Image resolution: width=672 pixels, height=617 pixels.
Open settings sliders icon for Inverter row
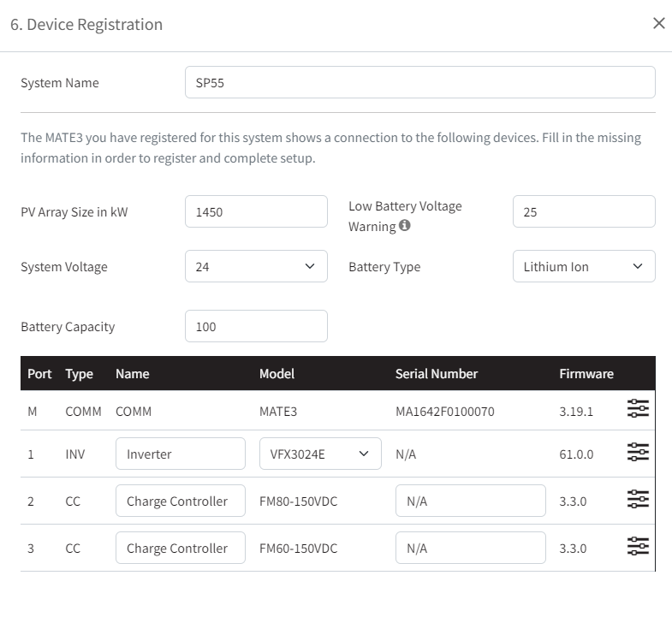click(x=638, y=452)
